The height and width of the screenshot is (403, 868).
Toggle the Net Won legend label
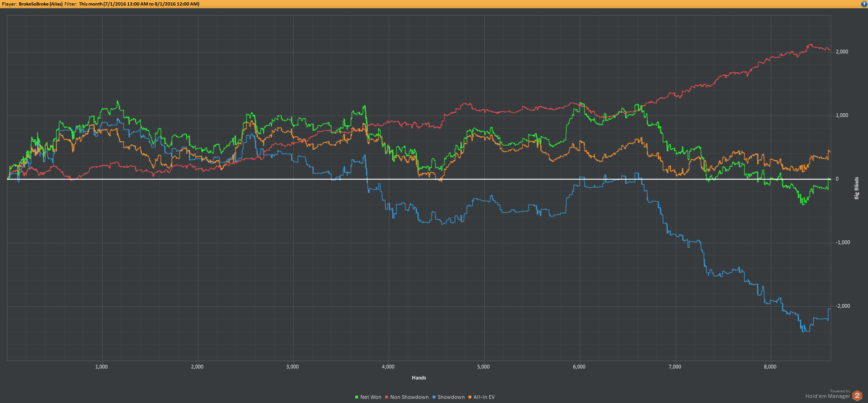pos(371,397)
